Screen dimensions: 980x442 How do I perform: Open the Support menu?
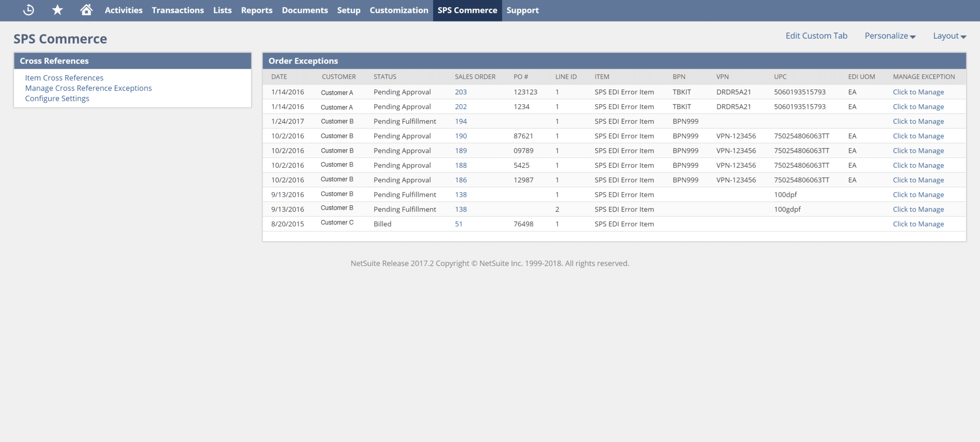point(523,10)
